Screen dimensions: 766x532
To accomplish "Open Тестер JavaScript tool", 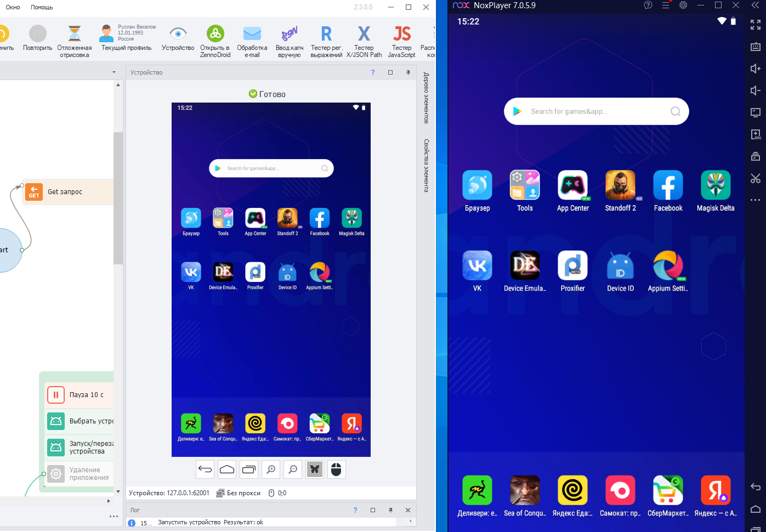I will 401,41.
